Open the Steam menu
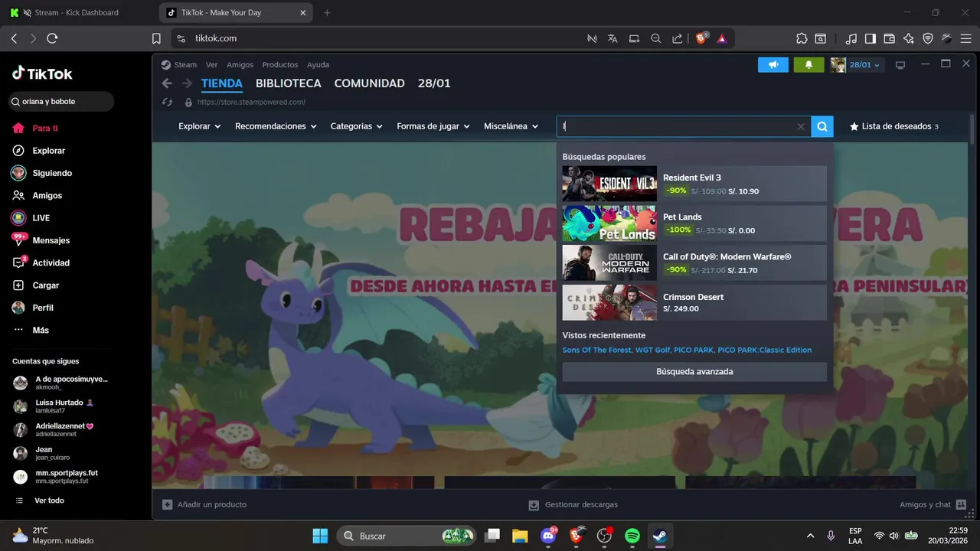This screenshot has height=551, width=980. pyautogui.click(x=185, y=65)
